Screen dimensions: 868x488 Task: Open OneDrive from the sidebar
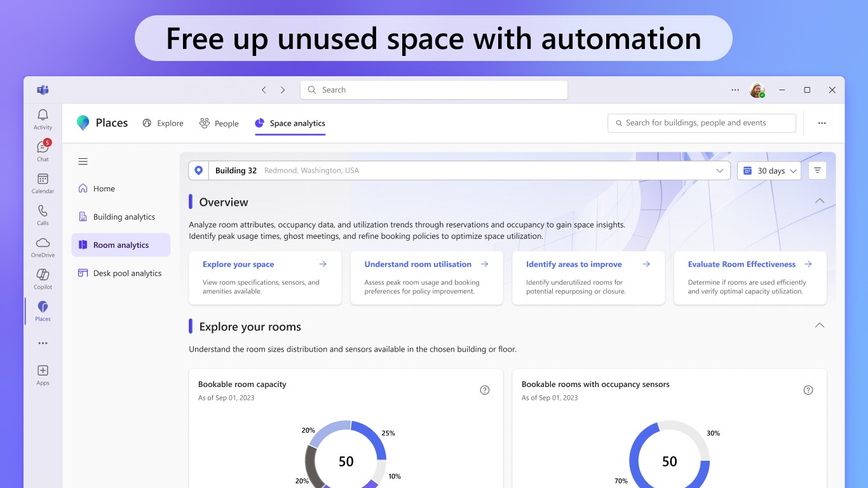click(43, 247)
